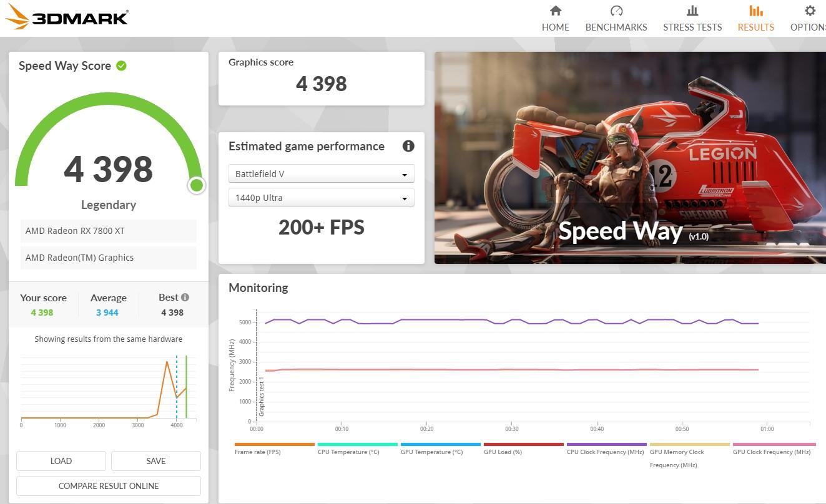Toggle the GPU Temperature (°C) legend series
Screen dimensions: 826x504
pos(440,448)
